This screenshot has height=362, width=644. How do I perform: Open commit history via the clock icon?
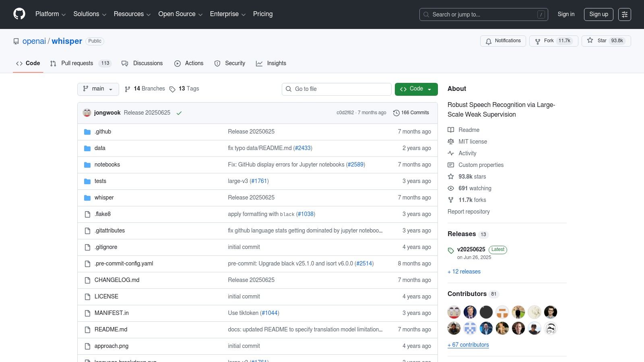[396, 113]
